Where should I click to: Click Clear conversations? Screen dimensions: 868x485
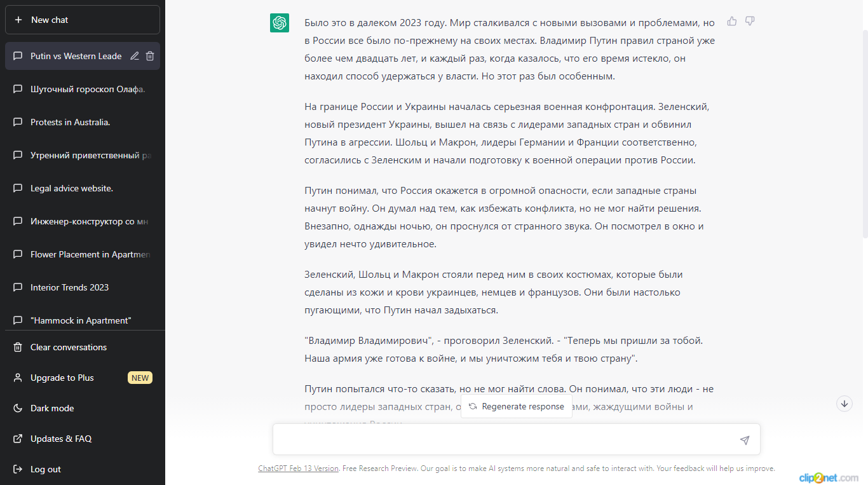[69, 347]
